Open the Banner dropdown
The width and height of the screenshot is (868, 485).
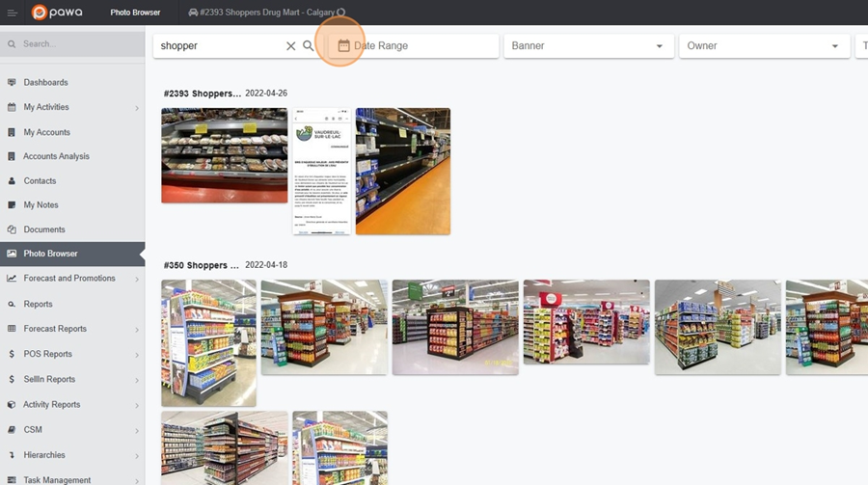[588, 46]
